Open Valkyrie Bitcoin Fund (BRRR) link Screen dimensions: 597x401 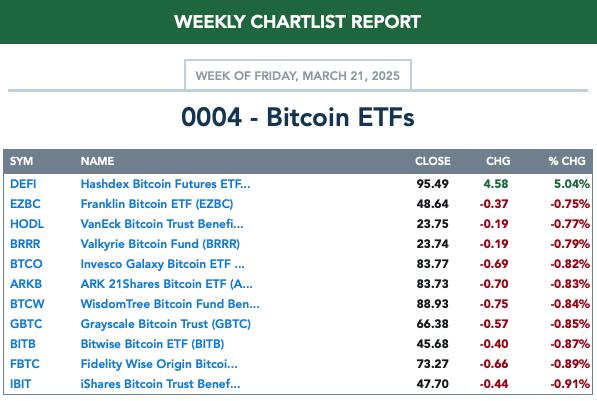160,244
